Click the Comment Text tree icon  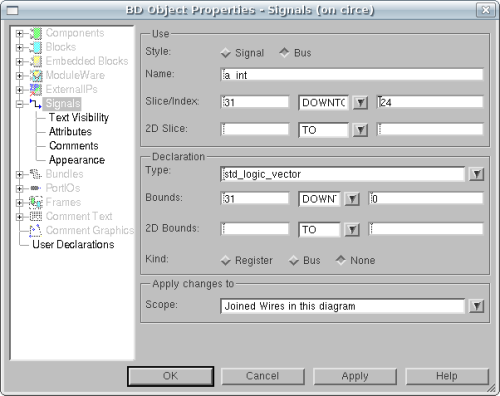[x=36, y=216]
